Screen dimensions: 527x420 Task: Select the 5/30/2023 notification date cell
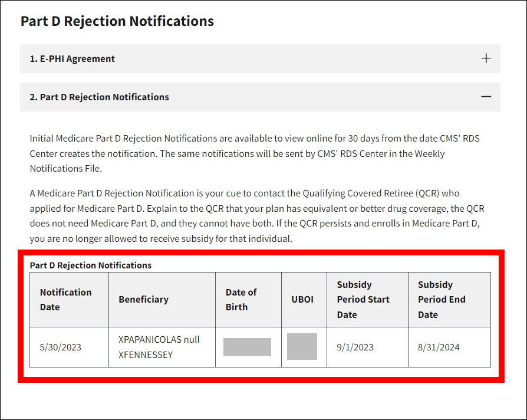[61, 347]
